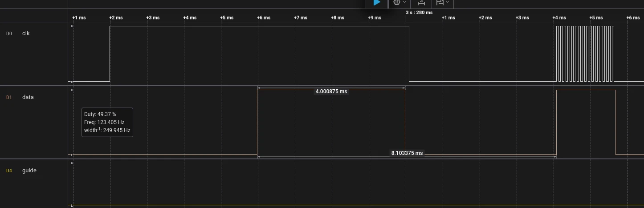The width and height of the screenshot is (644, 208).
Task: Click the D0 channel identifier
Action: tap(9, 34)
